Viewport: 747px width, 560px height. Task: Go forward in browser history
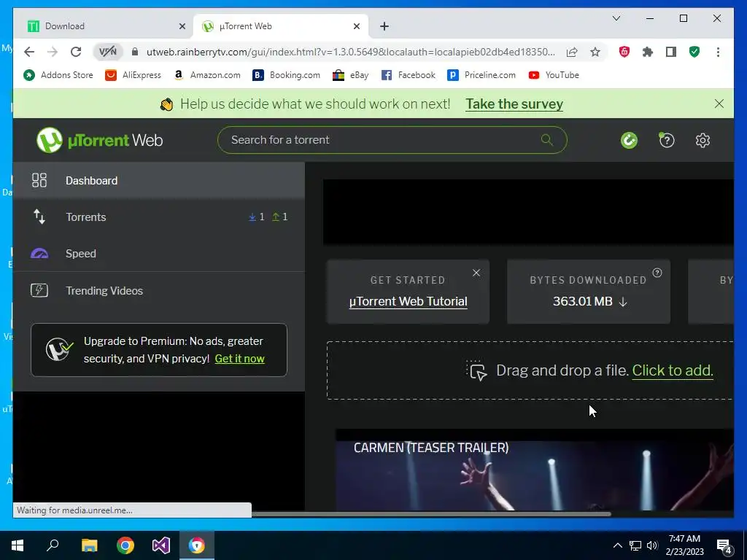[x=53, y=52]
